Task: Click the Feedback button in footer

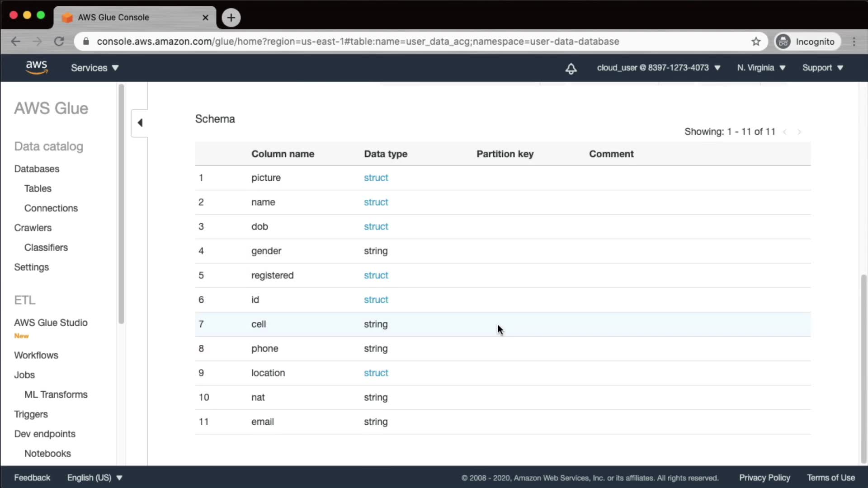Action: pos(32,478)
